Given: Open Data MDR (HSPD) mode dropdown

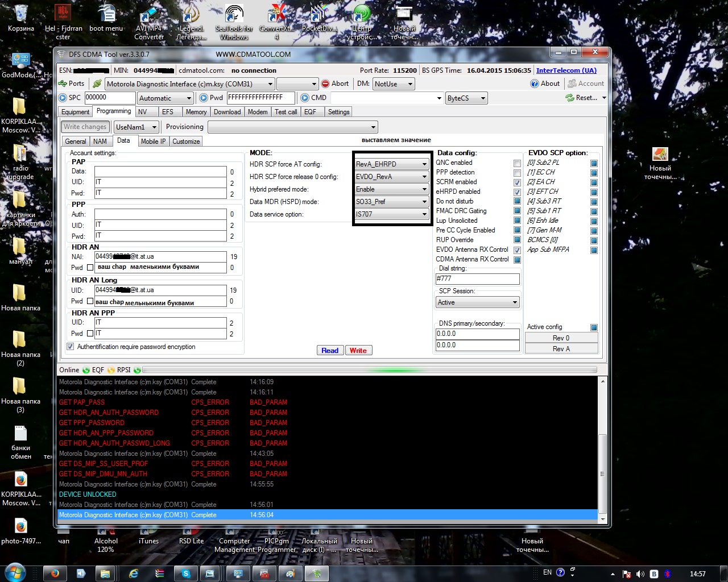Looking at the screenshot, I should point(391,202).
